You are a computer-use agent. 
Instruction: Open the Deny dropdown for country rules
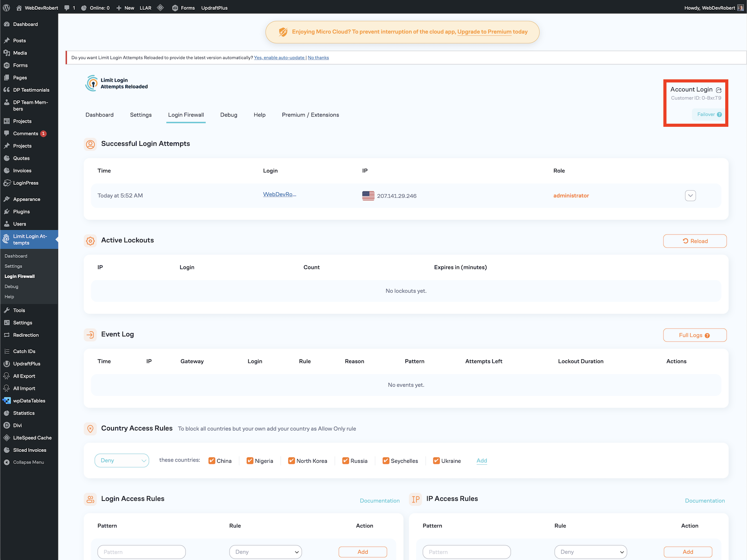tap(122, 460)
